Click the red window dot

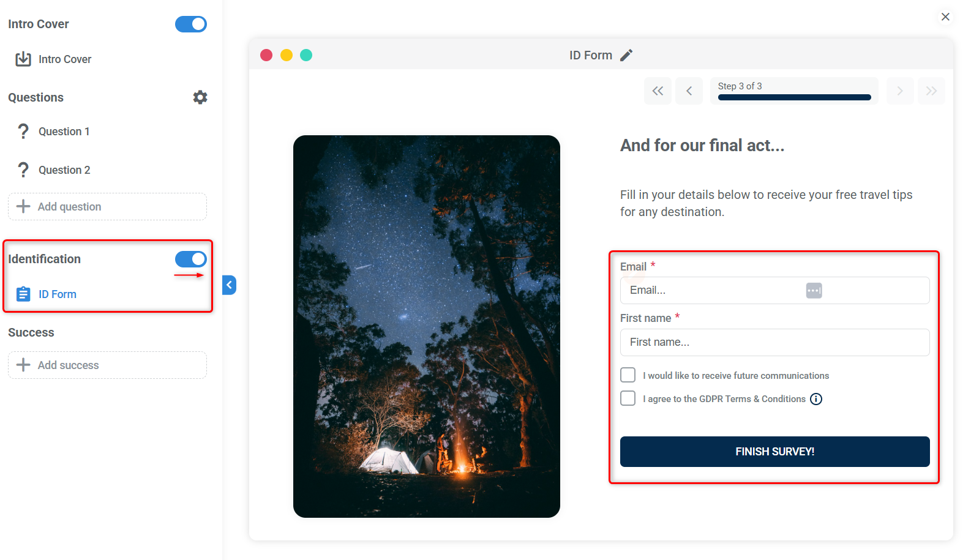(266, 55)
